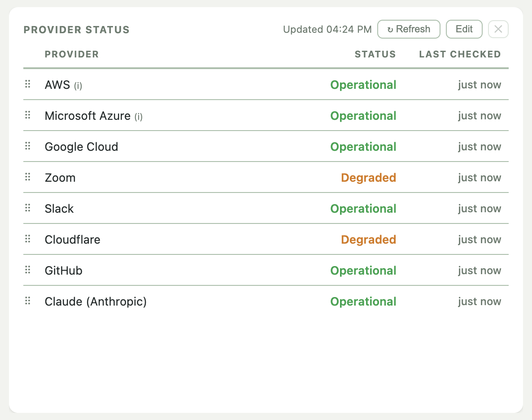Image resolution: width=532 pixels, height=420 pixels.
Task: Click the Operational status for AWS
Action: click(x=363, y=85)
